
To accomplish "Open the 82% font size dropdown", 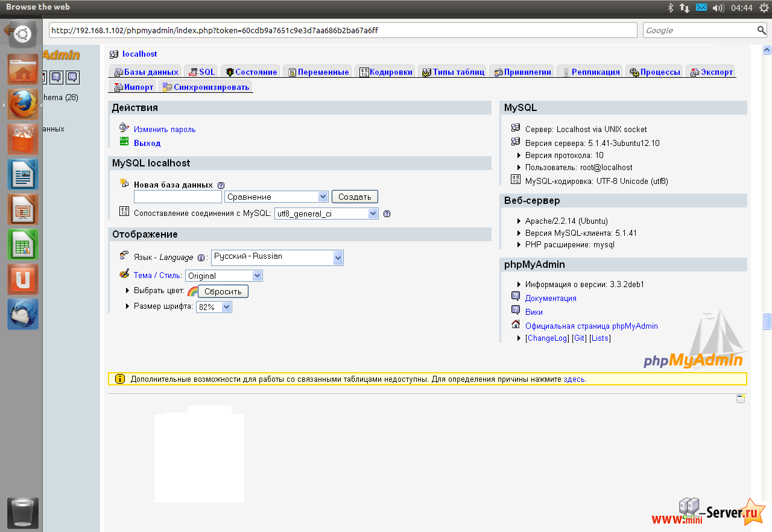I will pyautogui.click(x=214, y=307).
